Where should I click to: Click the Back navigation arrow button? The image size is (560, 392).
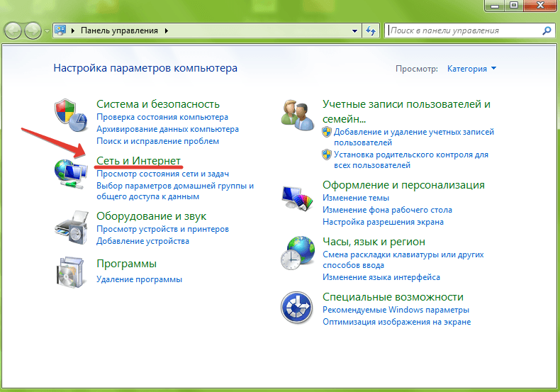[13, 30]
